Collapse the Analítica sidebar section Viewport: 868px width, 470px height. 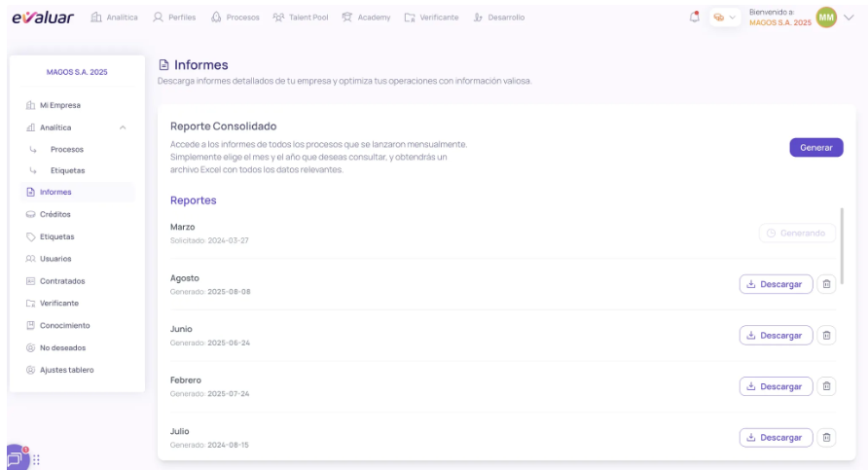(122, 127)
